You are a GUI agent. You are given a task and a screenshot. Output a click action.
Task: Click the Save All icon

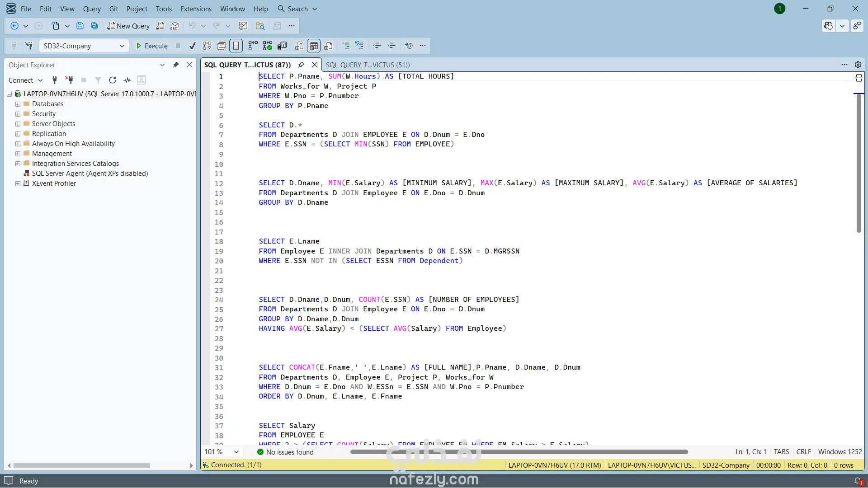click(x=94, y=26)
